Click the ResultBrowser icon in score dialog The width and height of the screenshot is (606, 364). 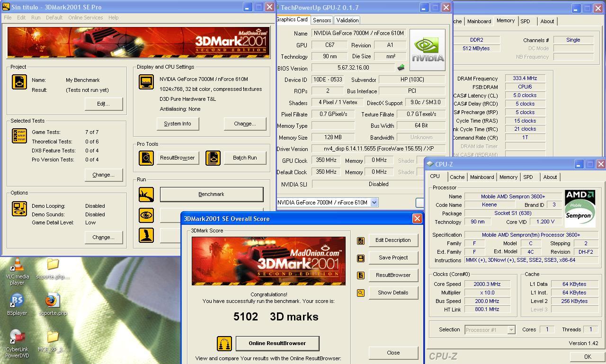(x=361, y=275)
